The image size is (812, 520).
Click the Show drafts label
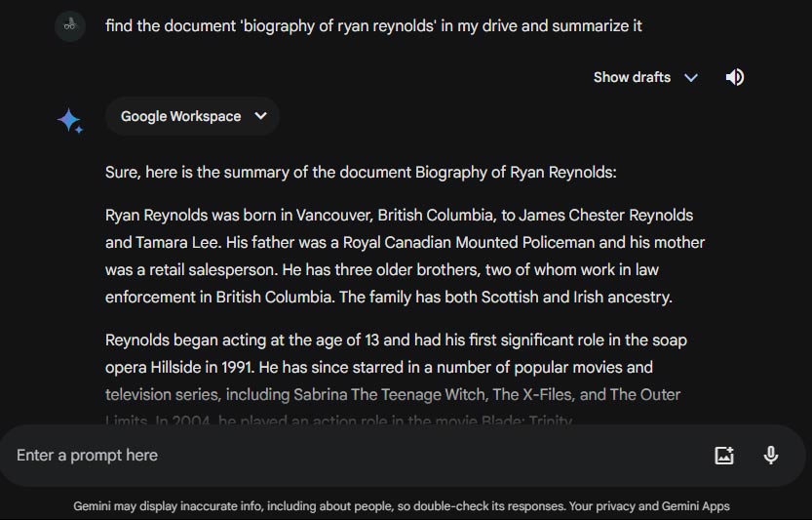point(632,77)
